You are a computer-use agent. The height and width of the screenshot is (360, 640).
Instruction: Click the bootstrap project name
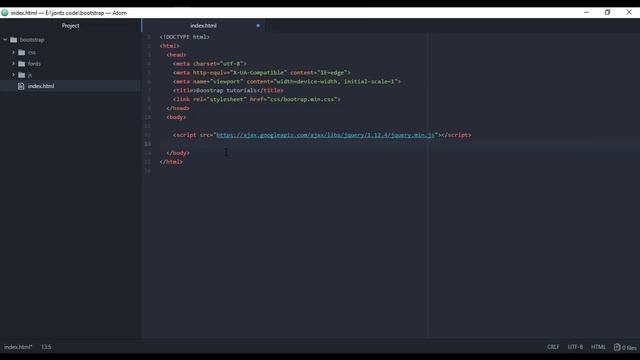32,40
